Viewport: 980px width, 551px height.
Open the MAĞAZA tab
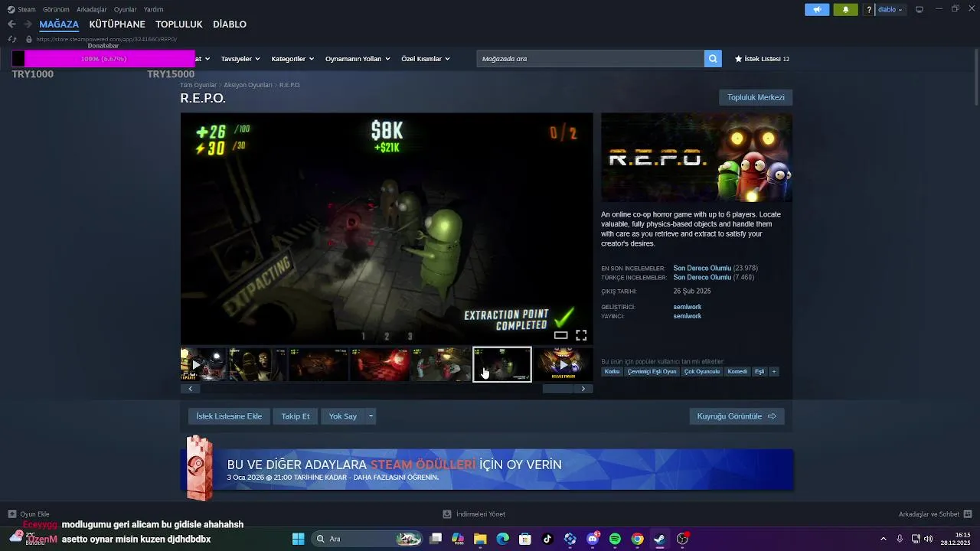point(59,24)
